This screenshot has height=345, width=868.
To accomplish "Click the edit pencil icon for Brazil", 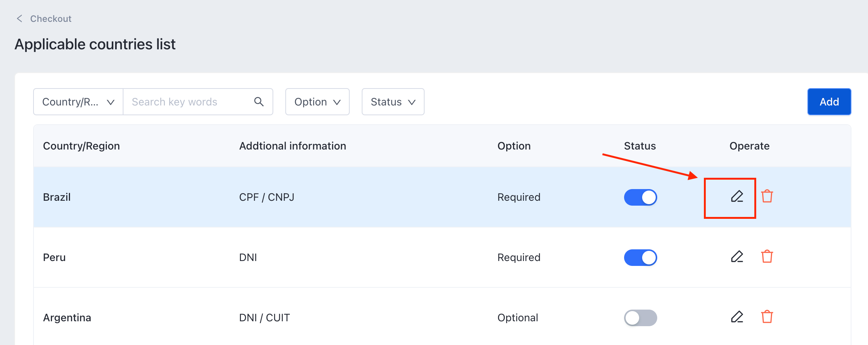I will pyautogui.click(x=737, y=197).
